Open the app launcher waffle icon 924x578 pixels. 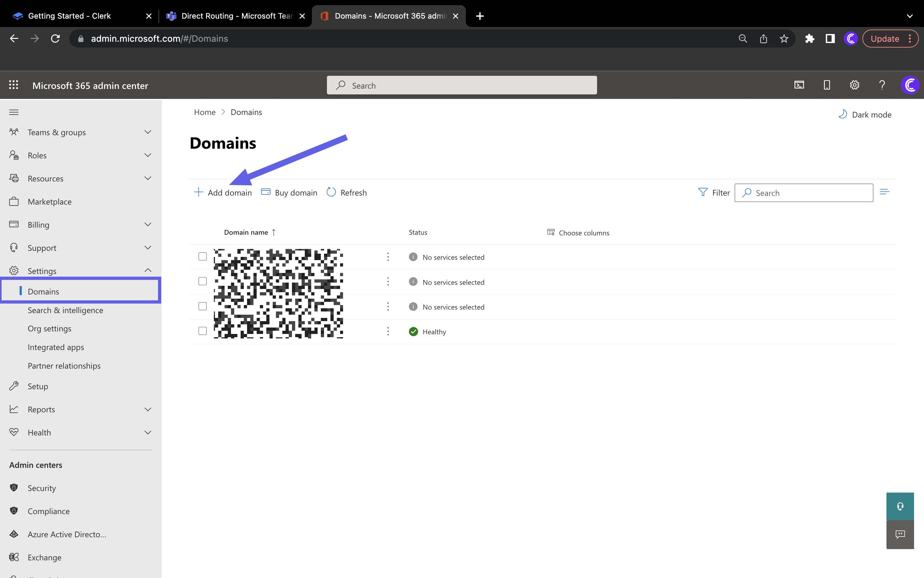pyautogui.click(x=14, y=85)
